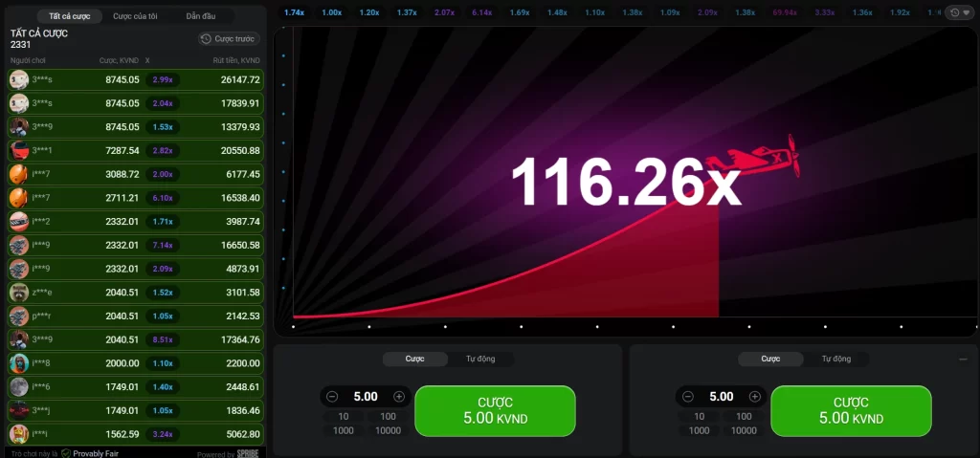
Task: Choose quick amount 1000 in second panel
Action: tap(699, 430)
